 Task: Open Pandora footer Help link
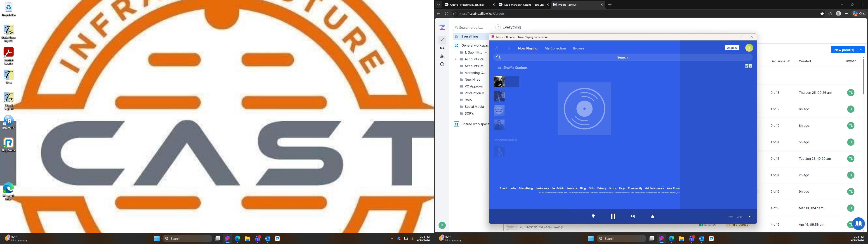click(x=622, y=188)
